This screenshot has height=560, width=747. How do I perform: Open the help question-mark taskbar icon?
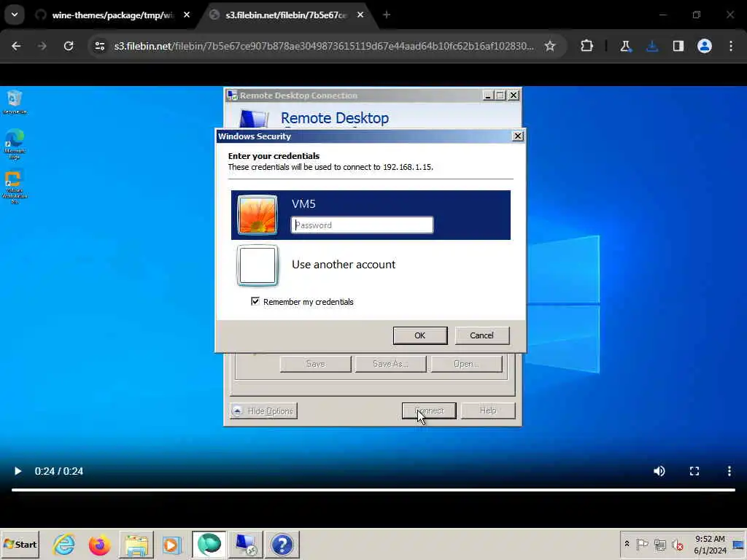(x=282, y=544)
